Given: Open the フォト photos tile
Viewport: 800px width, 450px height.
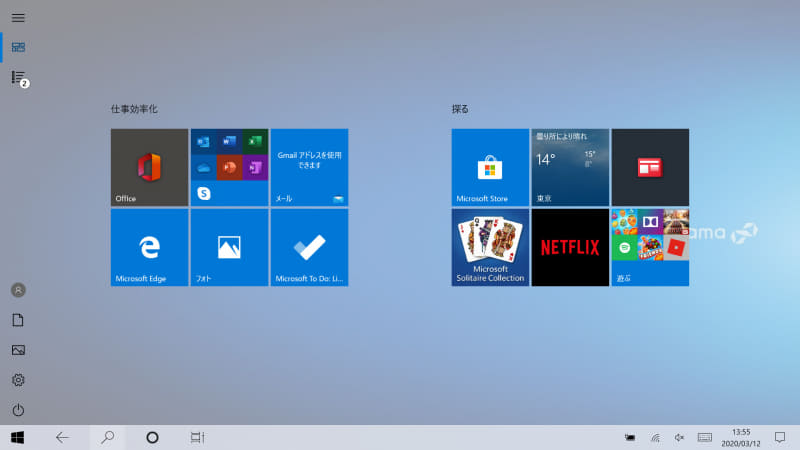Looking at the screenshot, I should [230, 247].
